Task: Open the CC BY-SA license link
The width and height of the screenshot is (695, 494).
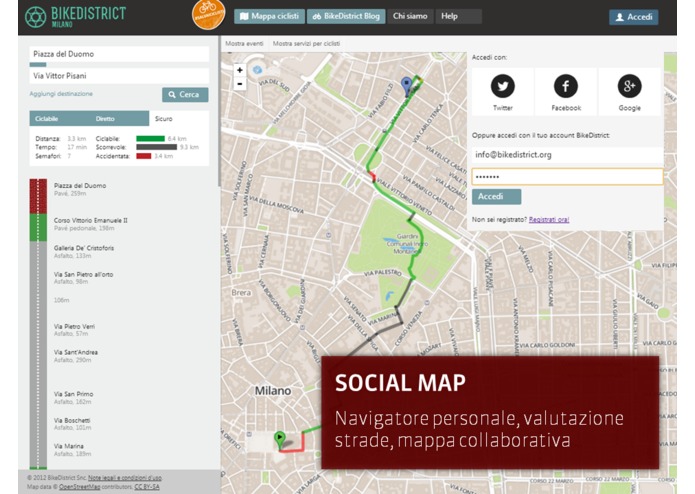Action: tap(147, 486)
